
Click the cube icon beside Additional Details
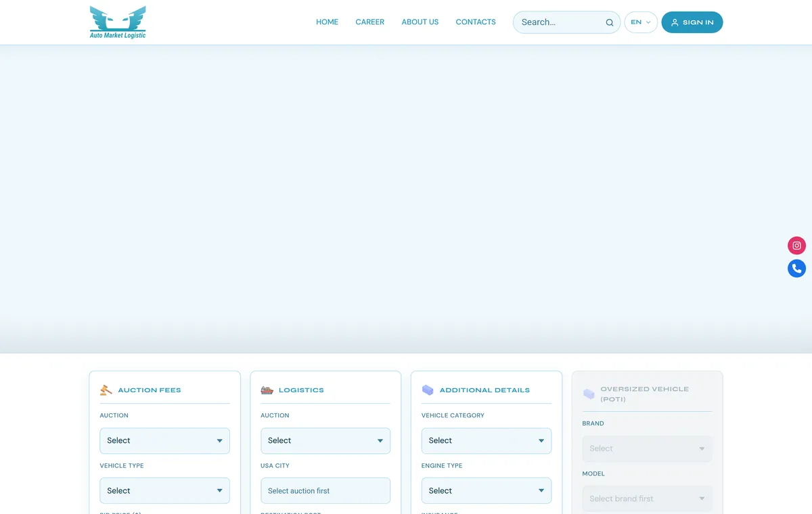click(x=428, y=390)
